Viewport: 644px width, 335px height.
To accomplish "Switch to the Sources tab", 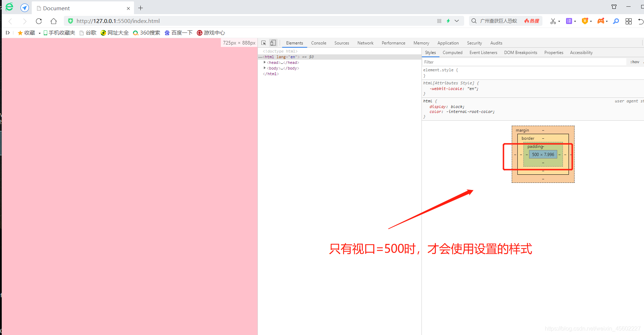I will pos(342,43).
